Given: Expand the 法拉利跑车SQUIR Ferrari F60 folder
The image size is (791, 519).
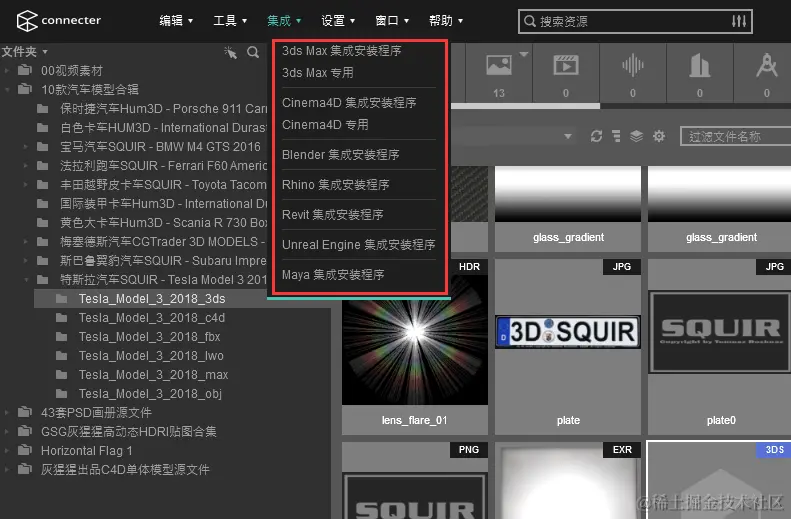Looking at the screenshot, I should 26,165.
